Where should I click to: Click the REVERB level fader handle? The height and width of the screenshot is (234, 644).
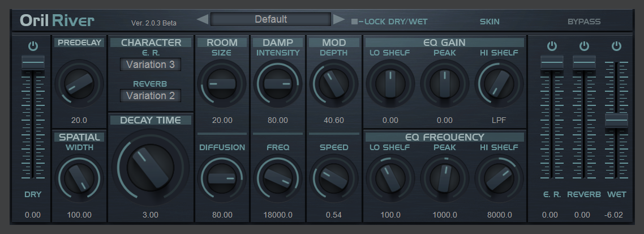[x=584, y=62]
